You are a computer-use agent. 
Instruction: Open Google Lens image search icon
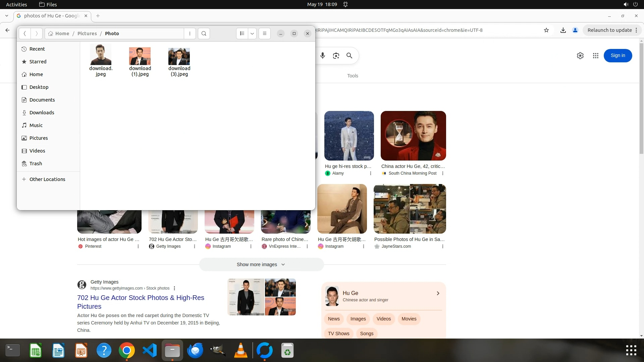pos(336,56)
